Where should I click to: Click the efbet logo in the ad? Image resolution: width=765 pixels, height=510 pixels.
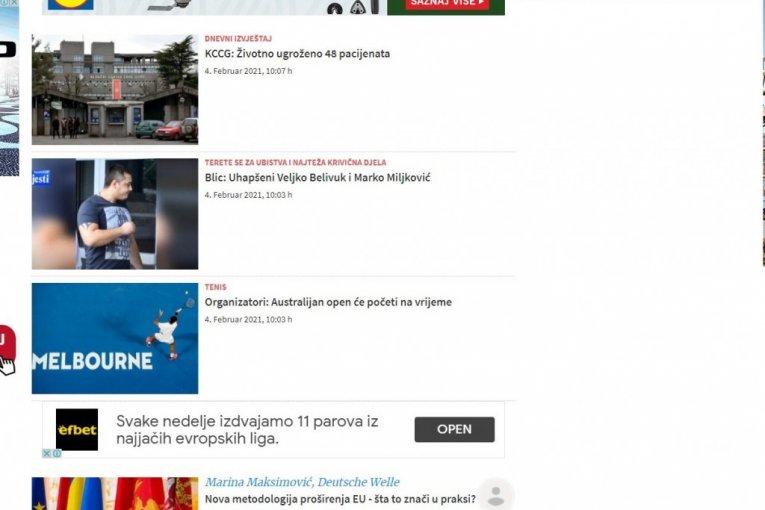click(77, 429)
